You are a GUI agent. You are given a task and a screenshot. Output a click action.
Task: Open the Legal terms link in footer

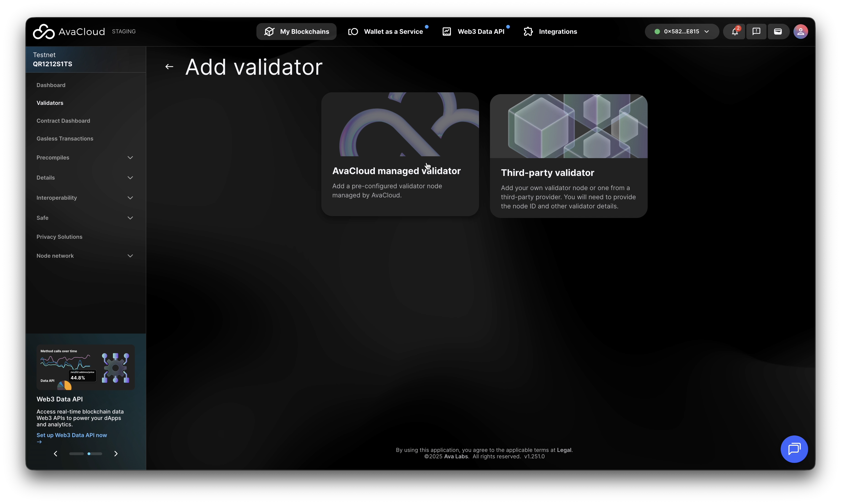pyautogui.click(x=564, y=450)
